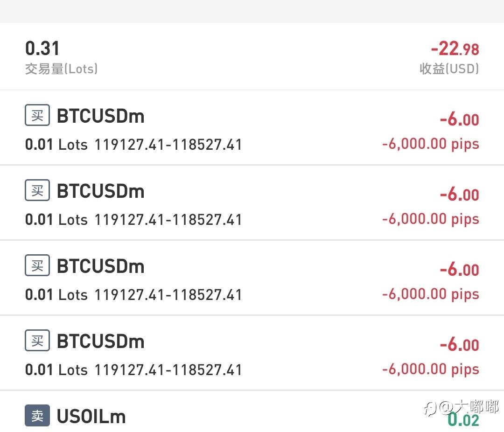504x432 pixels.
Task: Tap the buy icon on first BTCUSDm order
Action: [37, 115]
